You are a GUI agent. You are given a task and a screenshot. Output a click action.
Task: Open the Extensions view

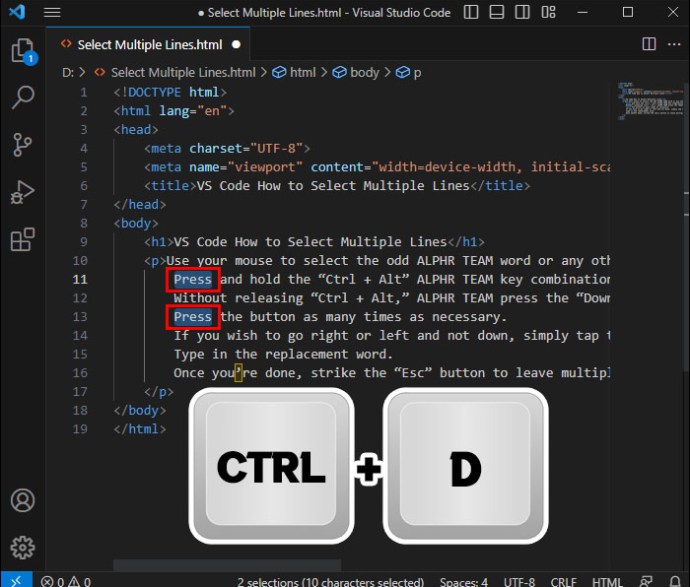tap(22, 240)
